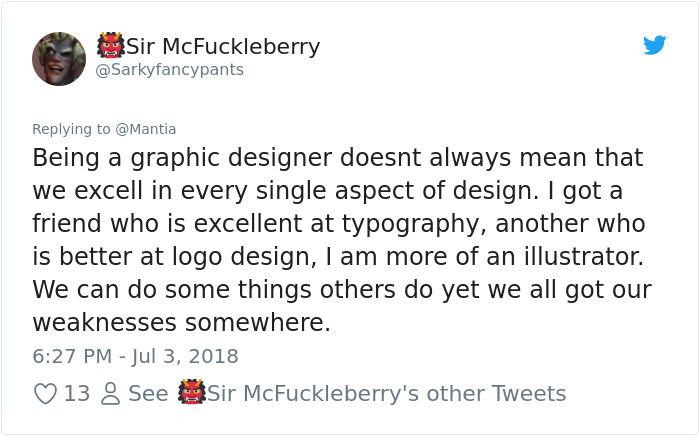Click the like count 13

[77, 394]
